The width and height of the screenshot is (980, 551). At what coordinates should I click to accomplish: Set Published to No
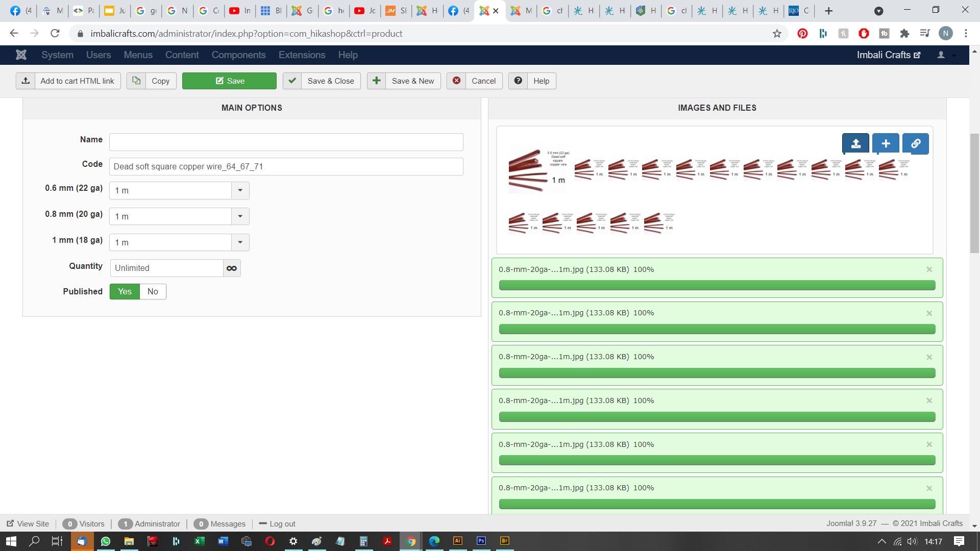[x=153, y=292]
